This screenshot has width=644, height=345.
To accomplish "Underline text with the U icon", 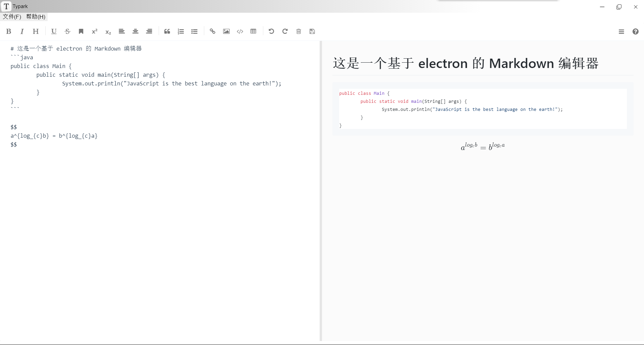I will [x=54, y=31].
